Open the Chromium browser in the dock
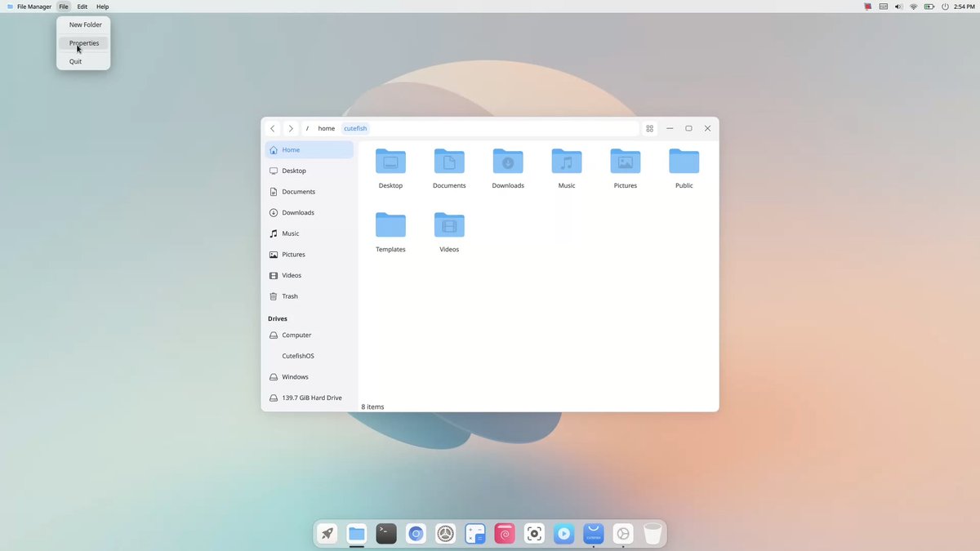The image size is (980, 551). 416,534
